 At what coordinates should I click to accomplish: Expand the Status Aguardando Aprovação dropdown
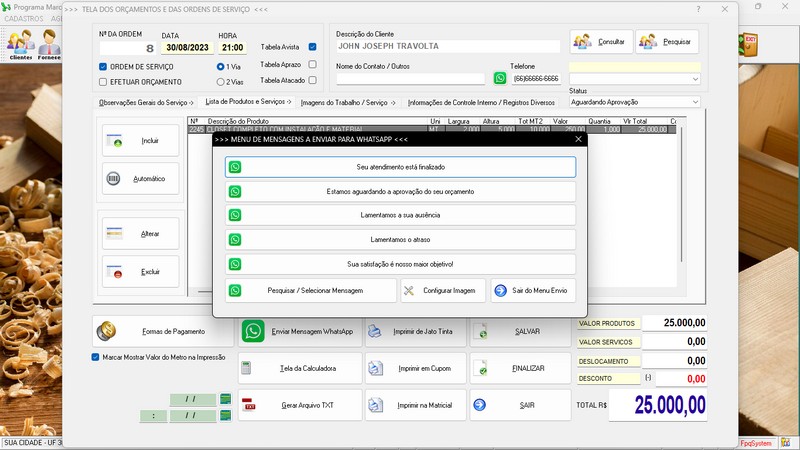point(695,102)
